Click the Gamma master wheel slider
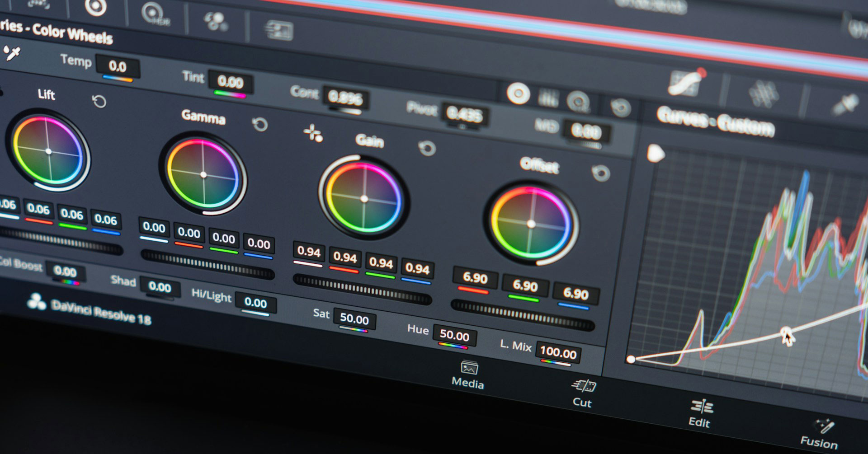The image size is (868, 454). click(x=208, y=264)
